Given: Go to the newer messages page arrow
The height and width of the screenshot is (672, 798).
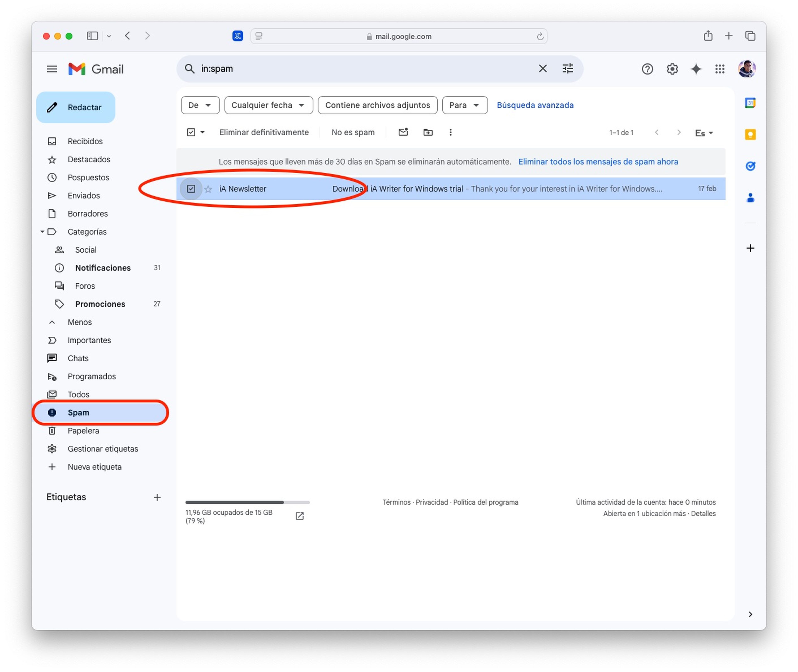Looking at the screenshot, I should click(x=656, y=132).
